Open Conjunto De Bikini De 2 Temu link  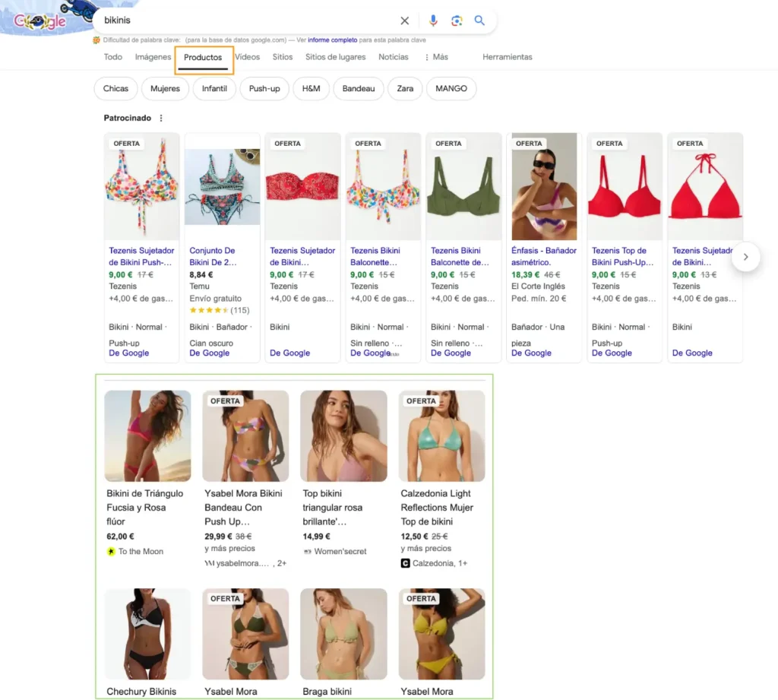click(x=213, y=256)
